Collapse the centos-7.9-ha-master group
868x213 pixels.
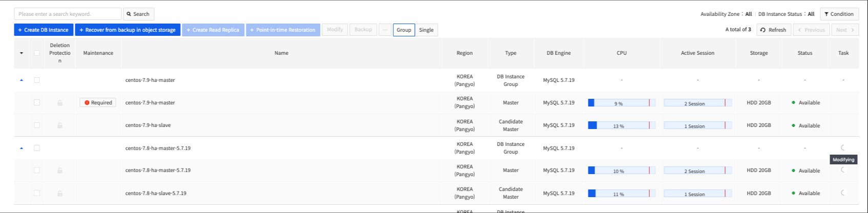click(x=22, y=80)
